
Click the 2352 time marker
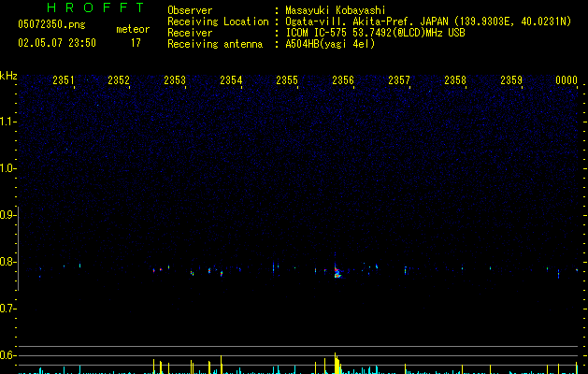(119, 80)
